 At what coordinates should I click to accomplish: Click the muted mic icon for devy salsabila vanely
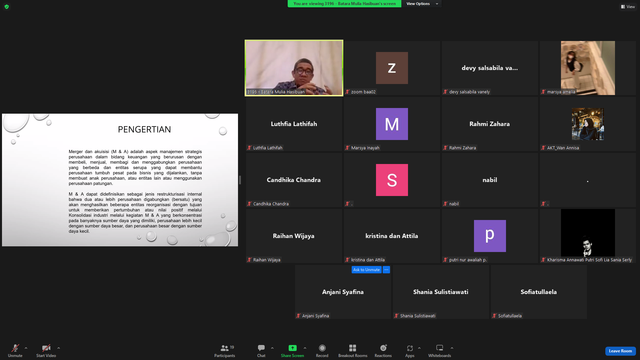point(445,92)
